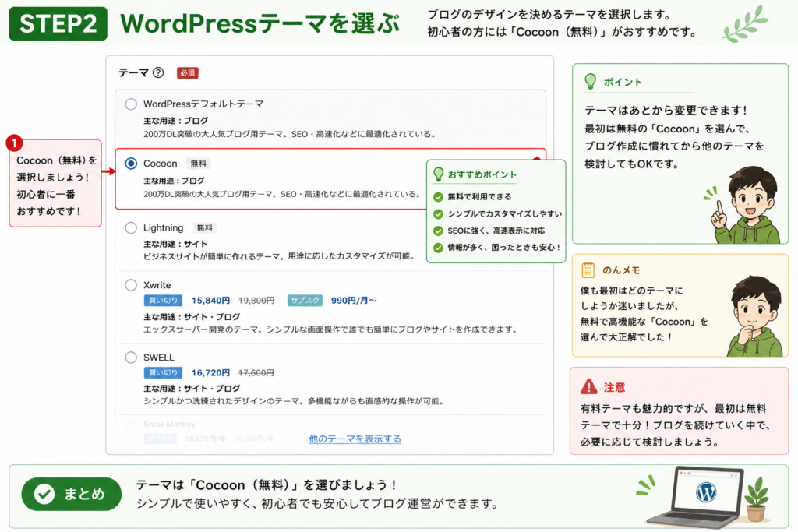This screenshot has width=798, height=532.
Task: Click the faded Snow Monkey theme name
Action: 169,425
